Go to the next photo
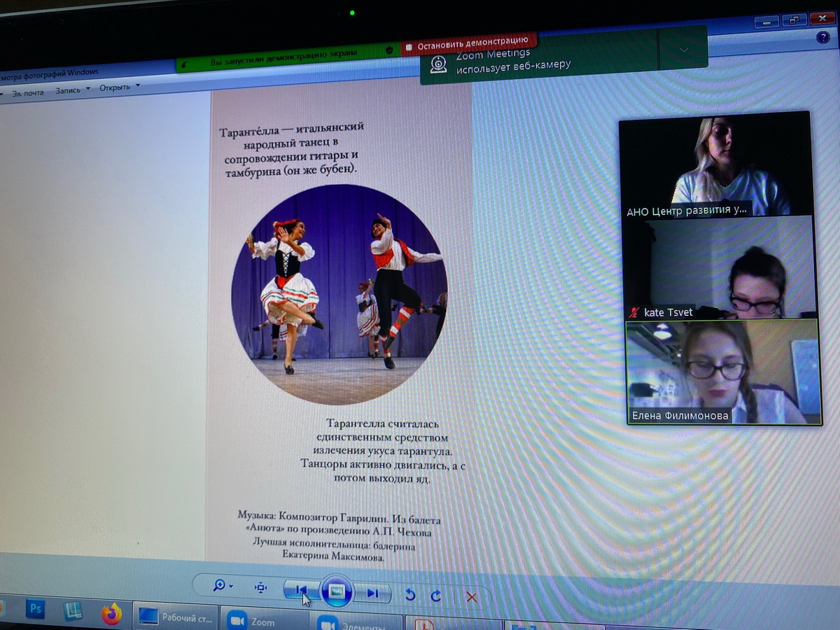This screenshot has height=630, width=840. [x=372, y=594]
